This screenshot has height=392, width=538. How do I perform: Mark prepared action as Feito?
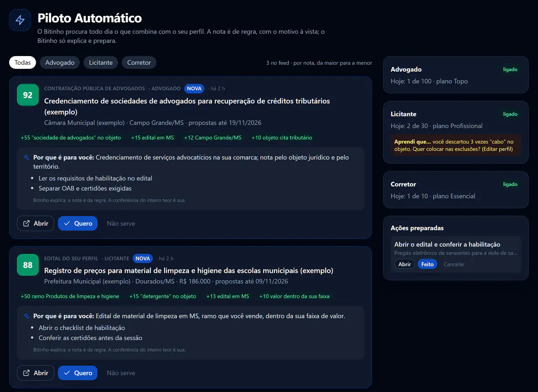[x=428, y=264]
